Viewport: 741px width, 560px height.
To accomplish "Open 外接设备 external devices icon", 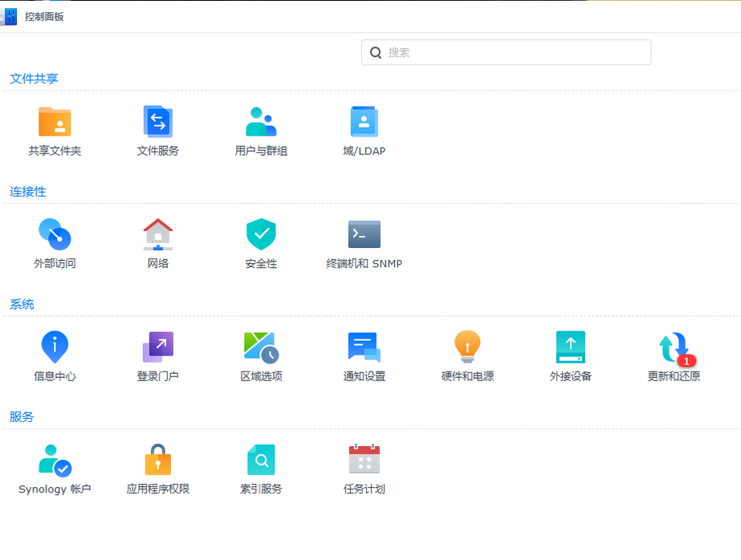I will coord(570,347).
